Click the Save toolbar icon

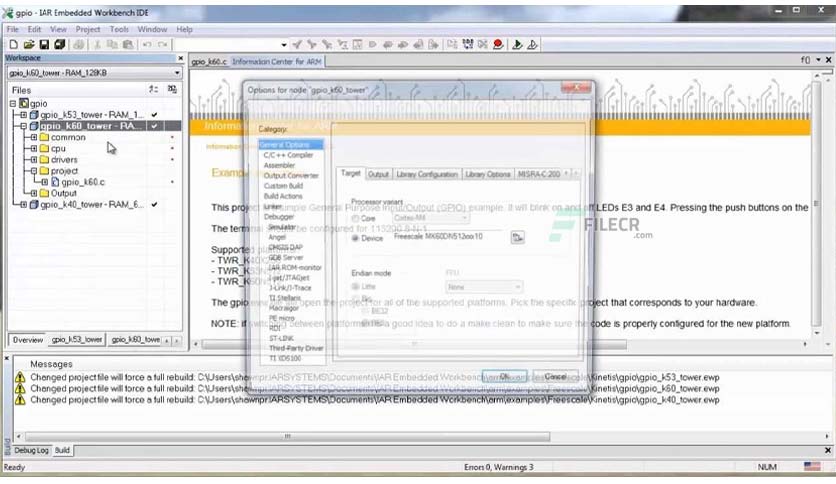coord(44,45)
